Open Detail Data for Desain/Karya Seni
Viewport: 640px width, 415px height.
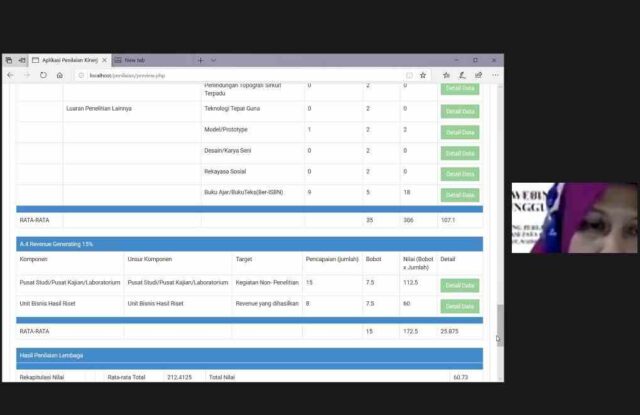pyautogui.click(x=460, y=153)
